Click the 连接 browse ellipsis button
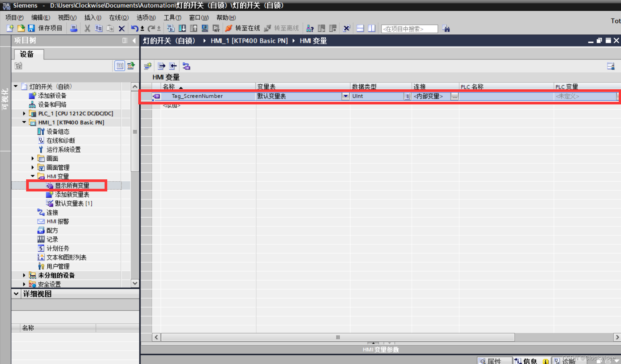The image size is (621, 364). 455,96
